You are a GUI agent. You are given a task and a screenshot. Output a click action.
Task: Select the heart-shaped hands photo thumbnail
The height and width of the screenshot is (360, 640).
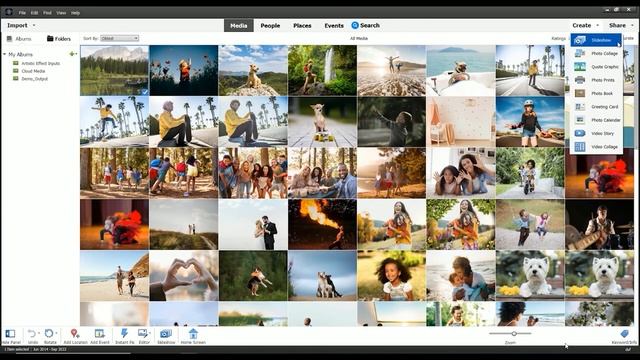tap(184, 276)
